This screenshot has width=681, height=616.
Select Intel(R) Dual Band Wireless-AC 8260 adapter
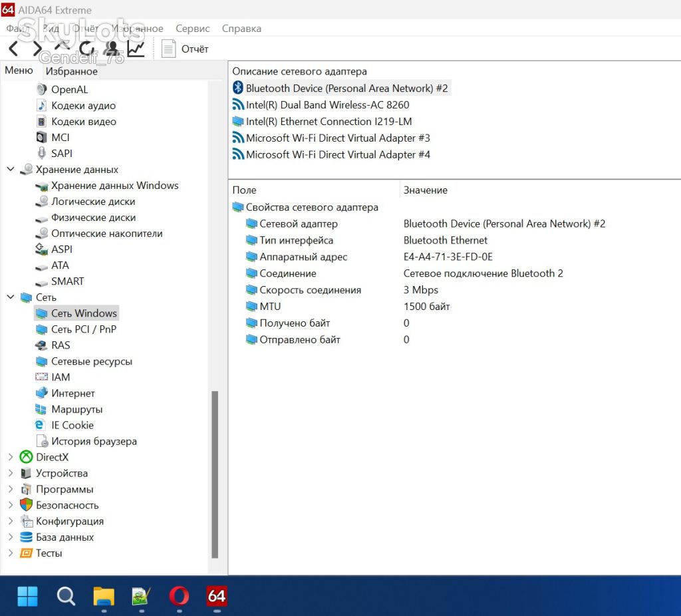(x=327, y=104)
